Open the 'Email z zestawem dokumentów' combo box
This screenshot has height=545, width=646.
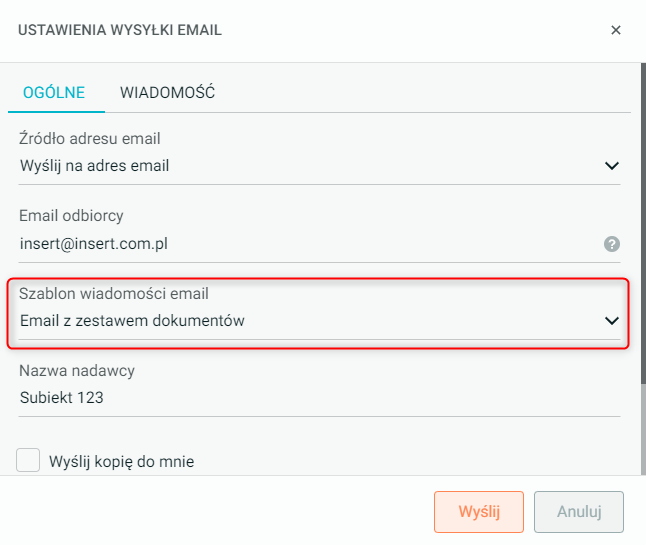tap(300, 321)
